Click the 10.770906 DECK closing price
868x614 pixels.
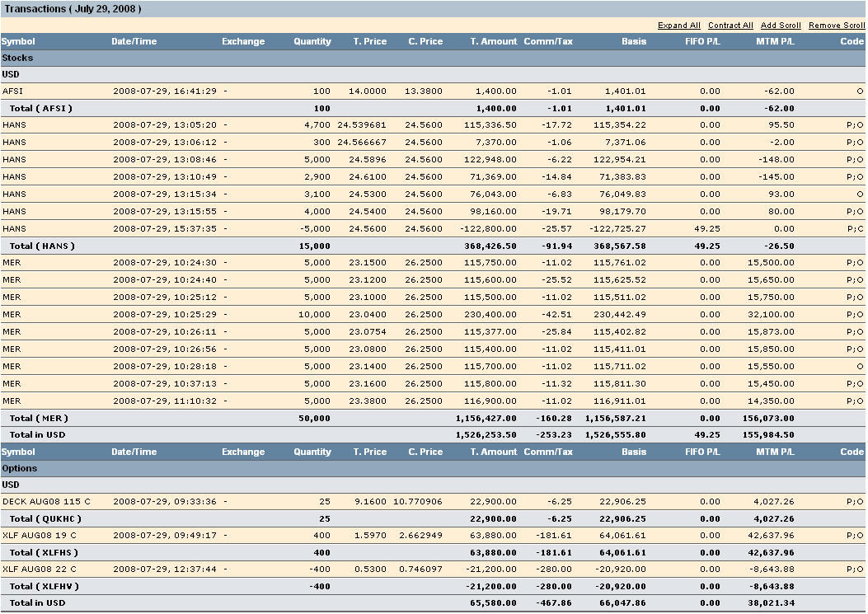point(418,502)
